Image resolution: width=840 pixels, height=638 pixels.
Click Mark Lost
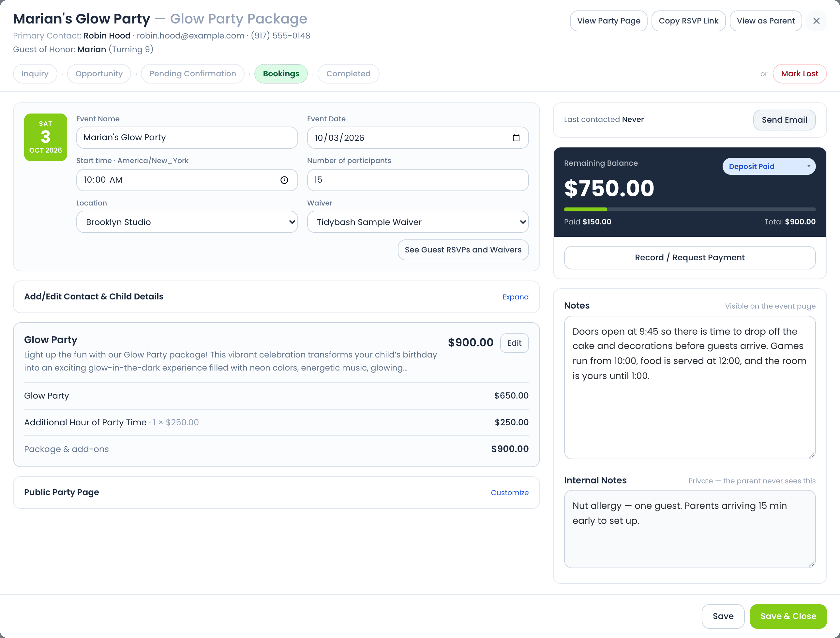[799, 74]
